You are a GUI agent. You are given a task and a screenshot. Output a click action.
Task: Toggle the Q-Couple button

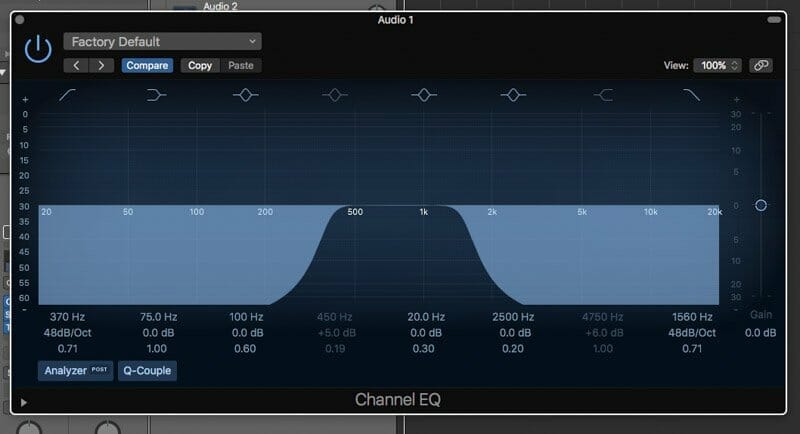tap(147, 370)
